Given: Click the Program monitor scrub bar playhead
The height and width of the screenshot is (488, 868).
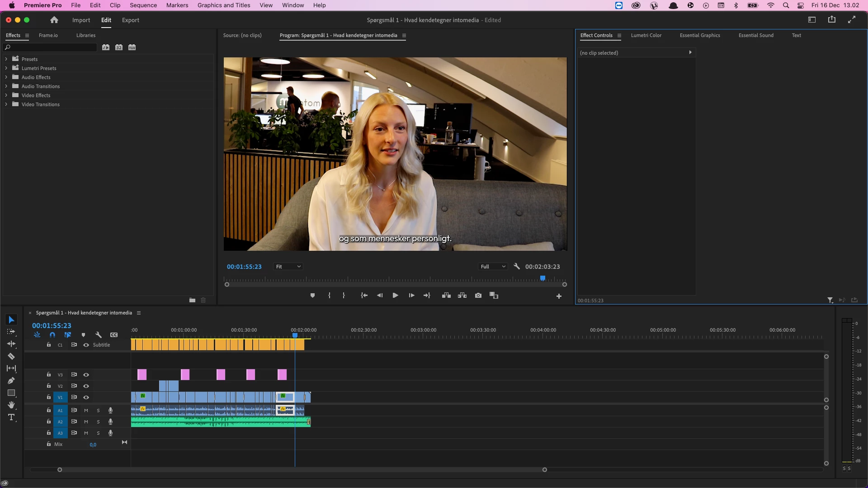Looking at the screenshot, I should (x=542, y=278).
